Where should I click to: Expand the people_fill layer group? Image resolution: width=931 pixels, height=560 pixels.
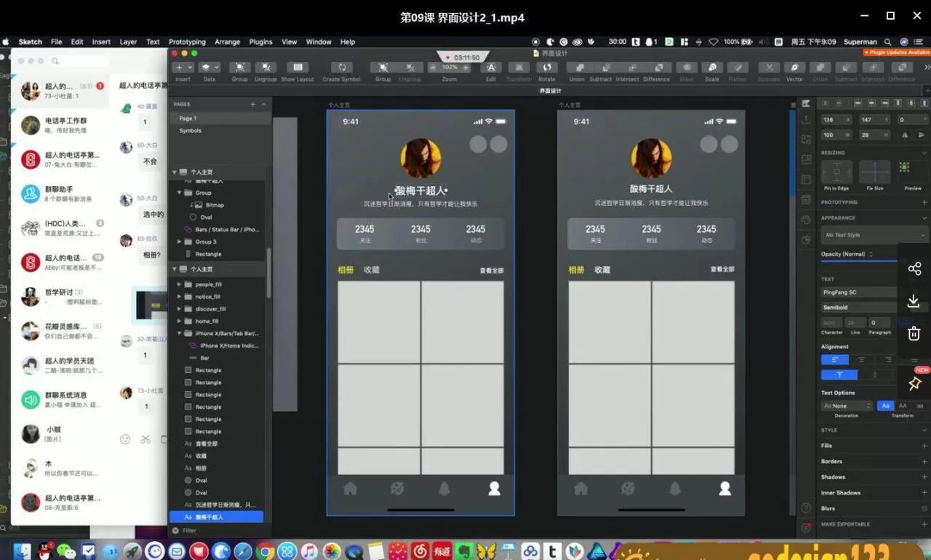click(x=179, y=284)
